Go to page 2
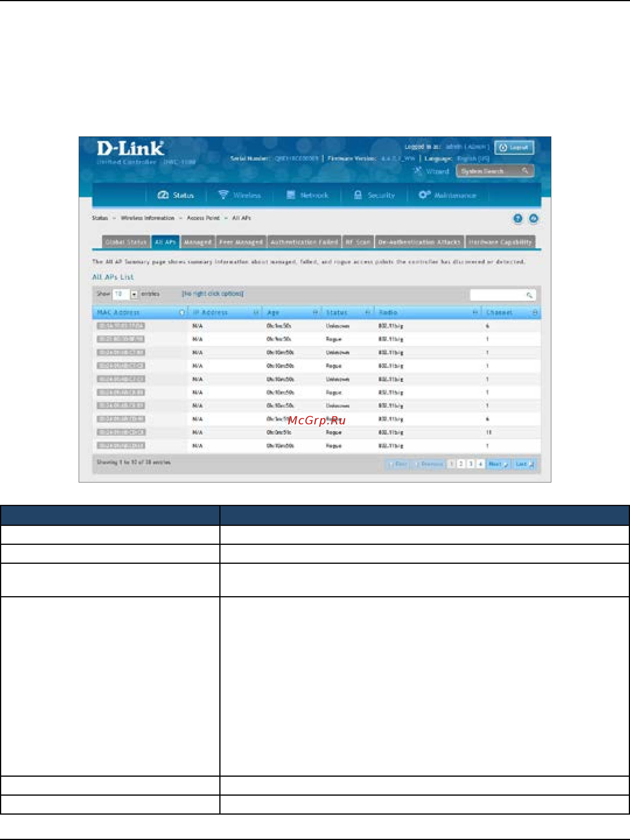Image resolution: width=630 pixels, height=840 pixels. coord(461,464)
